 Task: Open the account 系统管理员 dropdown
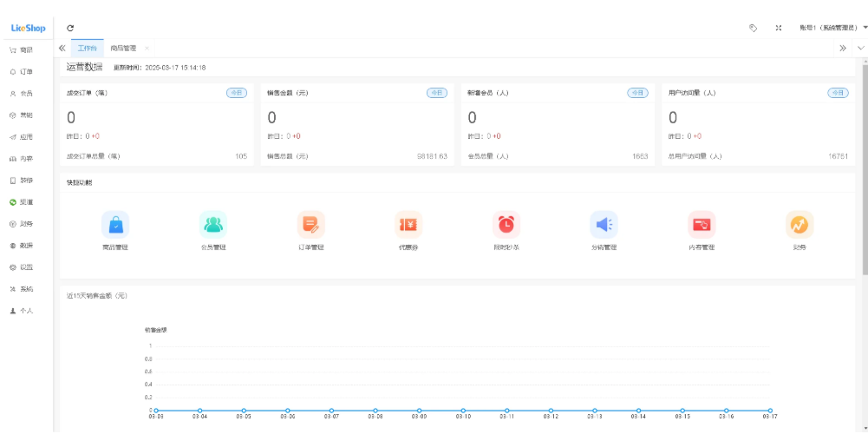coord(832,28)
